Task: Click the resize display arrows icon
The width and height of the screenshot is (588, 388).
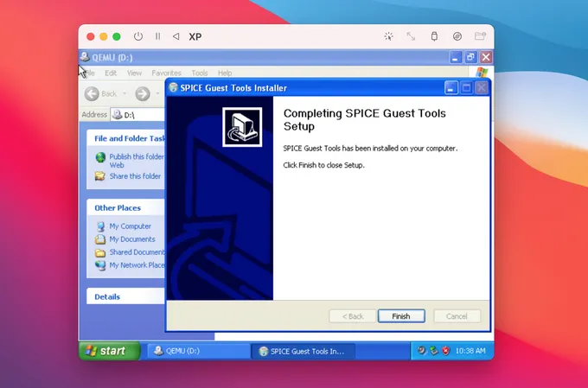Action: (x=411, y=36)
